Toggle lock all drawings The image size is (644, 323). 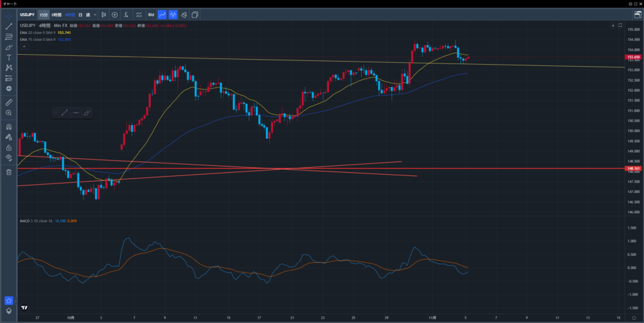[x=9, y=147]
